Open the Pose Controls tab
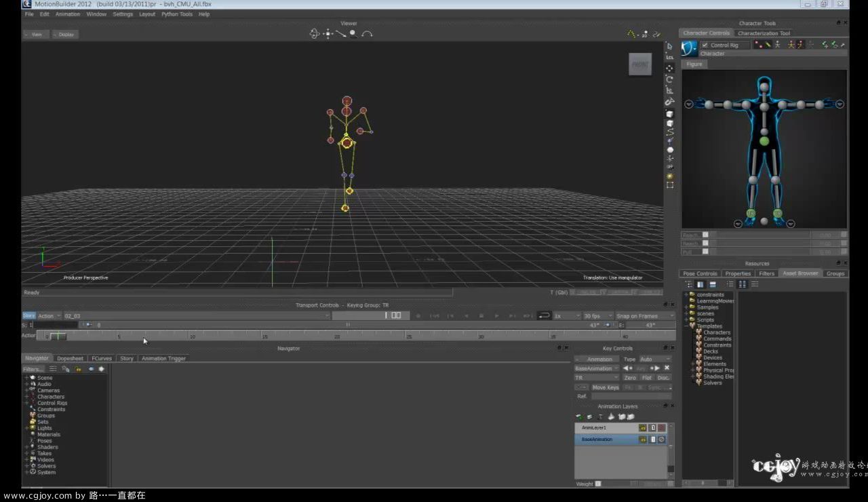Viewport: 868px width, 502px height. [700, 273]
